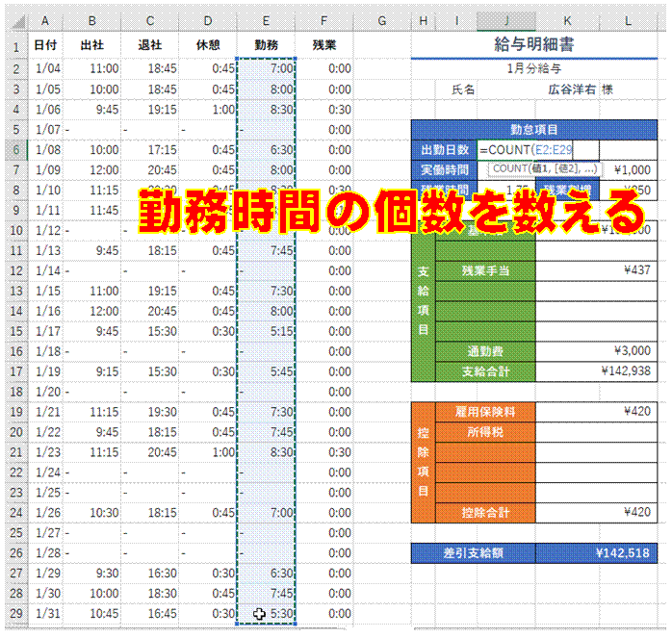Select column E header
Image resolution: width=672 pixels, height=638 pixels.
point(266,21)
